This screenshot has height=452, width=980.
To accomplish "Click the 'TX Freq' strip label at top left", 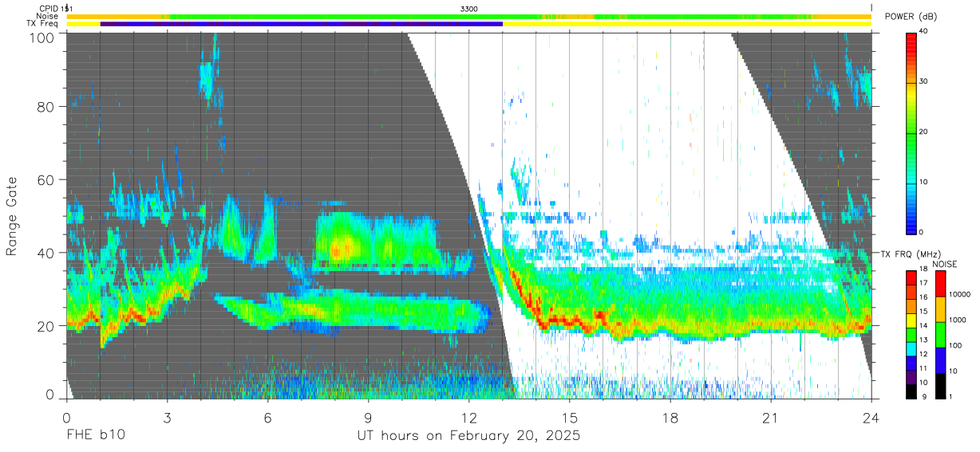I will (44, 24).
